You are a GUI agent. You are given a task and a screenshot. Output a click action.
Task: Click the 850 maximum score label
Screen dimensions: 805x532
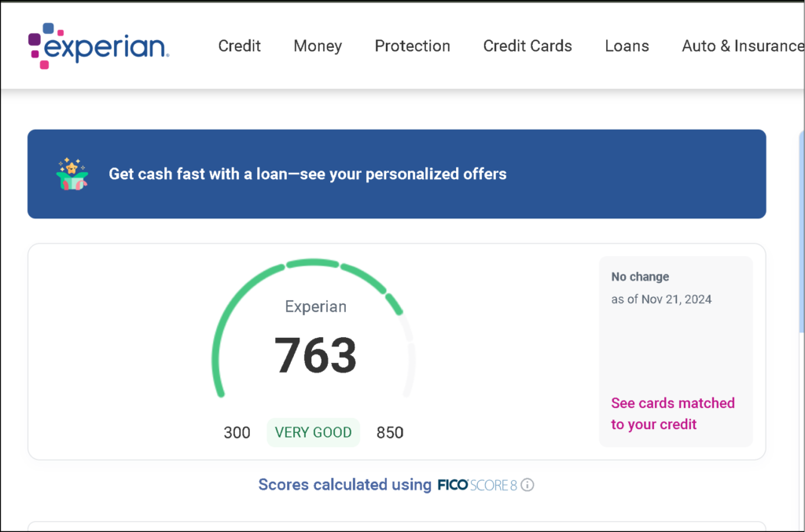click(389, 432)
